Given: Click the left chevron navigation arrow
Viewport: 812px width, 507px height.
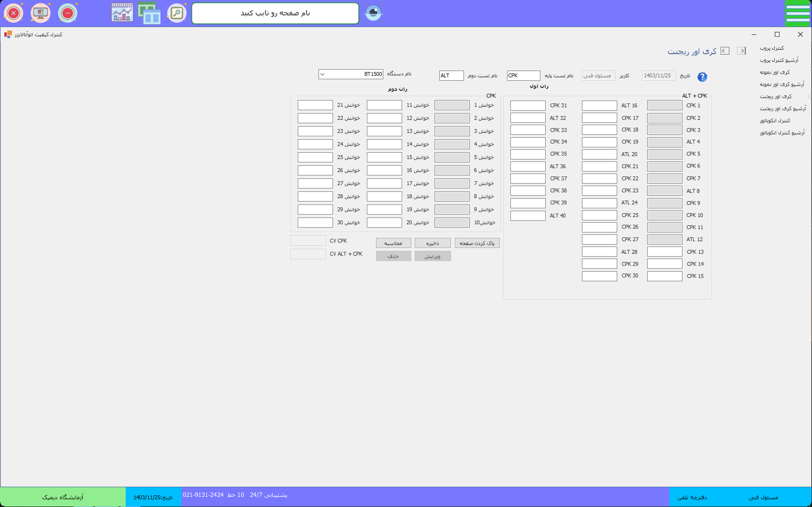Looking at the screenshot, I should (x=725, y=51).
